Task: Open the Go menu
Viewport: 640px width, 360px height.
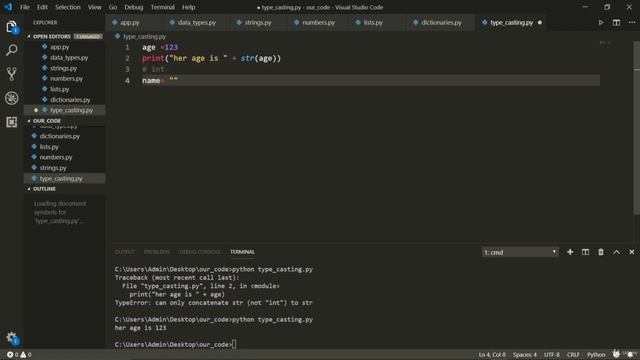Action: coord(113,7)
